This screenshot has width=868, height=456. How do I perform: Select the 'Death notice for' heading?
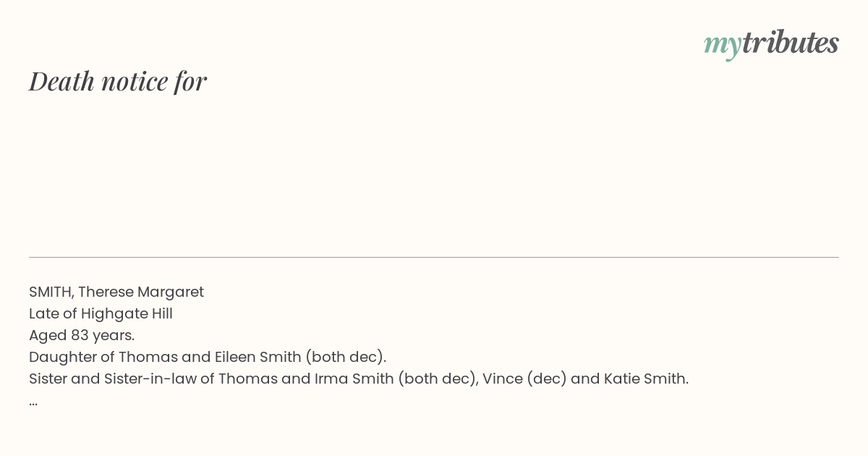pyautogui.click(x=118, y=81)
